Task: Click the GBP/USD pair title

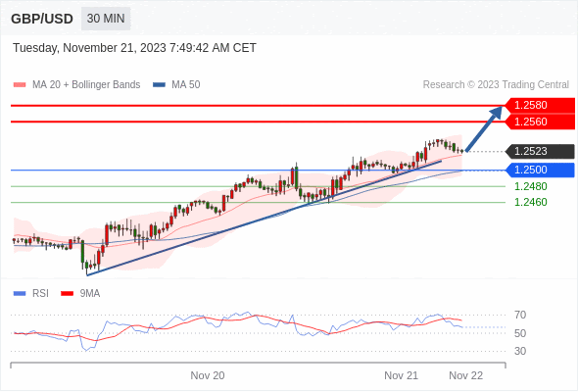Action: [x=42, y=19]
